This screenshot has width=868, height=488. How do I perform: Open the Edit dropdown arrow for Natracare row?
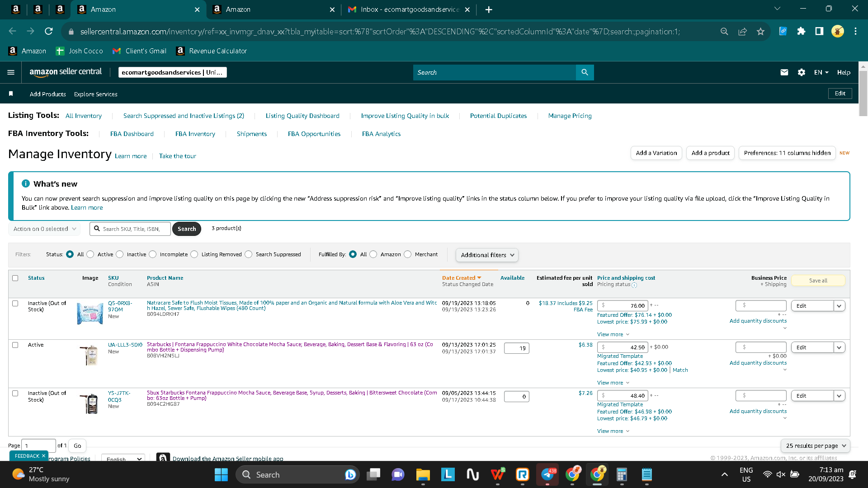(839, 306)
